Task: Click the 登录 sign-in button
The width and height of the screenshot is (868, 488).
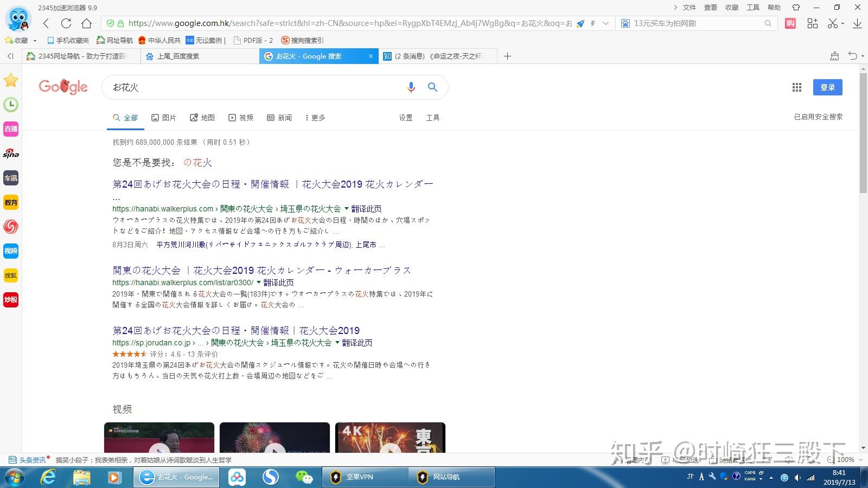Action: tap(827, 87)
